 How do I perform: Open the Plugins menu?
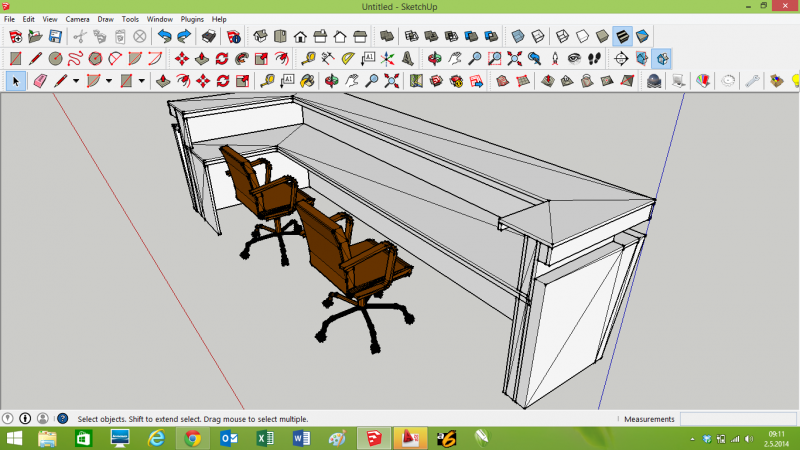(192, 19)
